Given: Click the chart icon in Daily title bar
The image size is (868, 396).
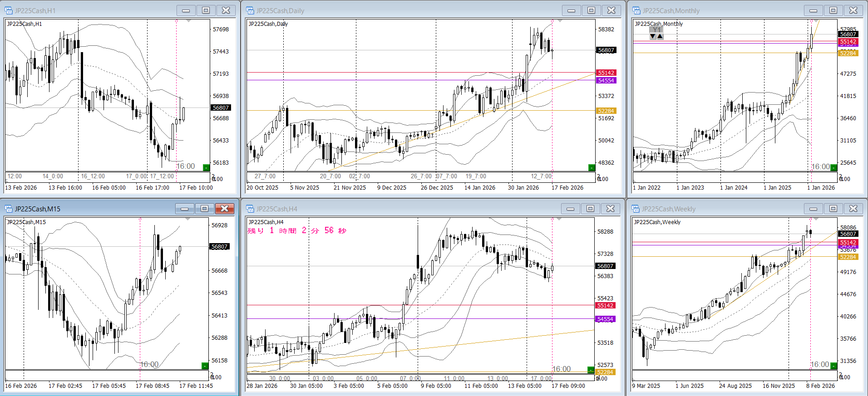Looking at the screenshot, I should click(250, 10).
